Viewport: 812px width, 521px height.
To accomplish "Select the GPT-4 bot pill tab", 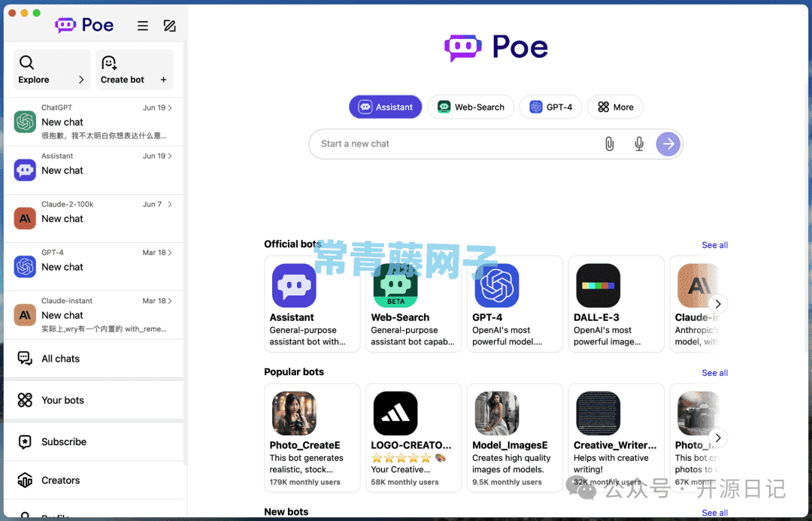I will [550, 108].
